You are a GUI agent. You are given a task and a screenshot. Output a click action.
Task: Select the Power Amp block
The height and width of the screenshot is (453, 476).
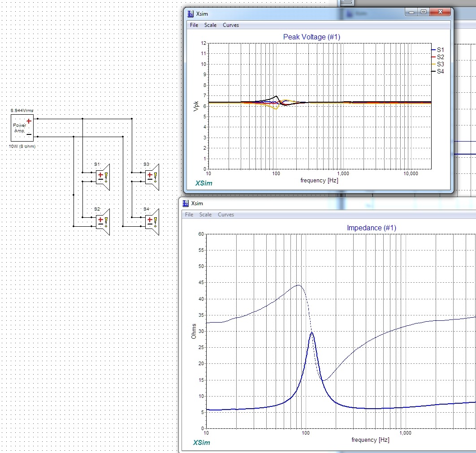coord(22,128)
